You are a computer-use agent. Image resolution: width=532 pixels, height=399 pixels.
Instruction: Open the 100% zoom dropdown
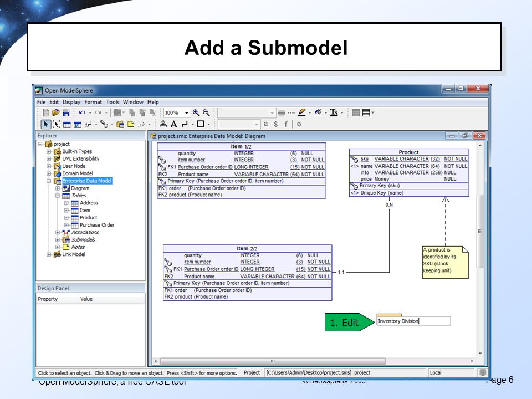(x=187, y=112)
